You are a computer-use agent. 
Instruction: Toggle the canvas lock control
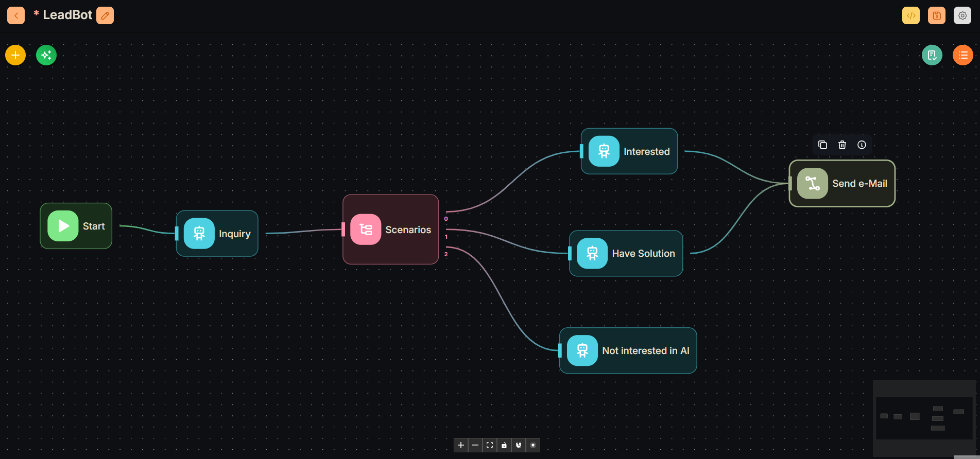(504, 445)
